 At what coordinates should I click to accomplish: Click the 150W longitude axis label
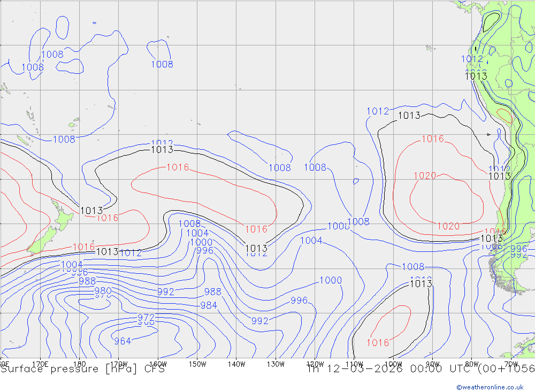197,364
